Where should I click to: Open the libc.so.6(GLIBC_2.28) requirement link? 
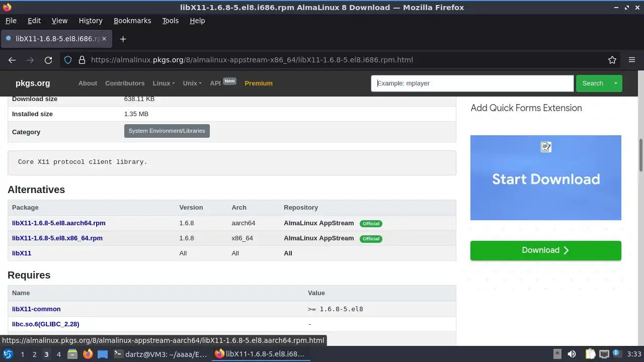(x=46, y=324)
